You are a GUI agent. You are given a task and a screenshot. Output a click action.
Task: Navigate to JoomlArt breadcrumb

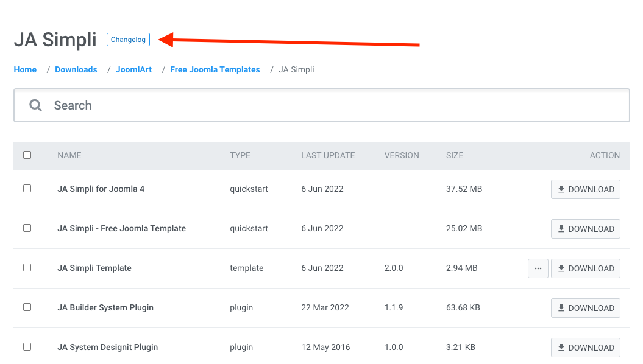(134, 70)
